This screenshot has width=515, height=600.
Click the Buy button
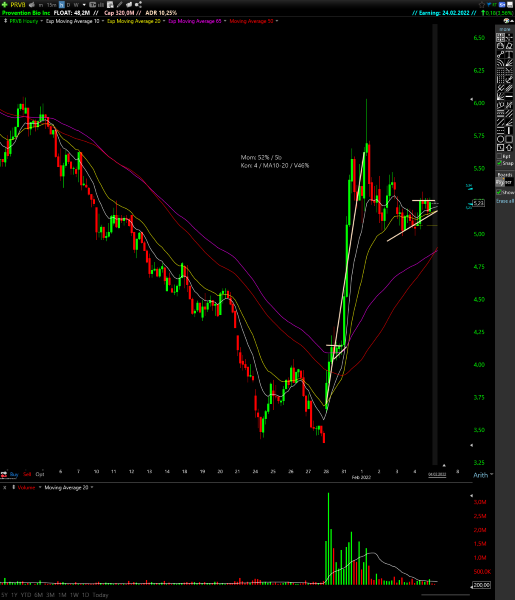pos(14,474)
